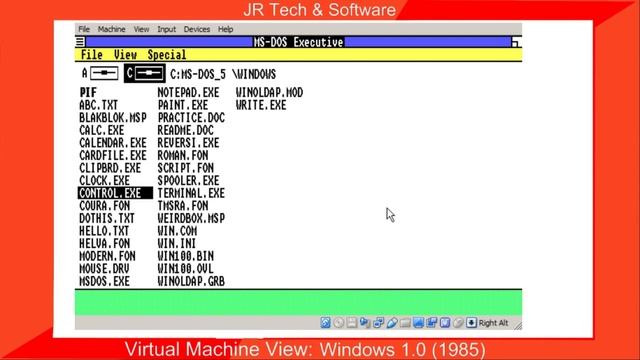Open View in gray VirtualBox menu bar

(141, 29)
